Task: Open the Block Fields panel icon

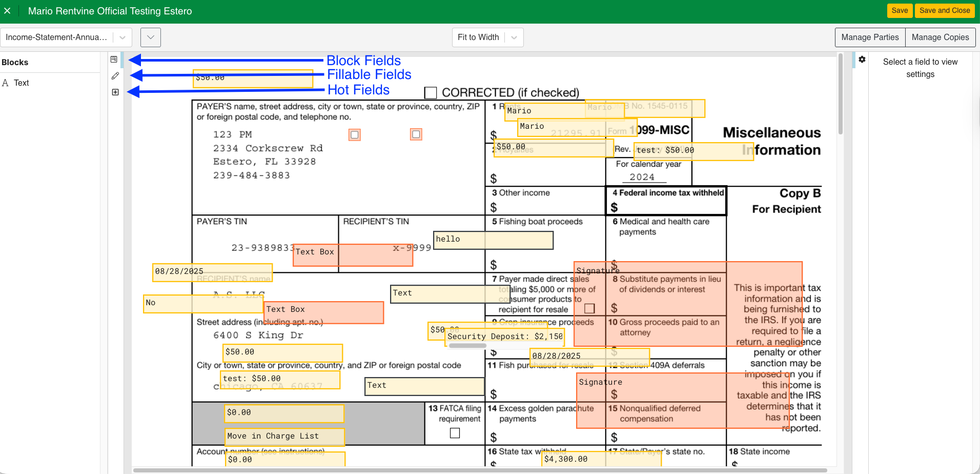Action: 114,60
